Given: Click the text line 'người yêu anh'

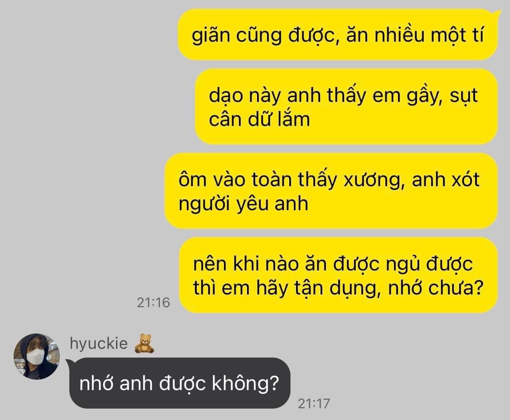Looking at the screenshot, I should (x=243, y=204).
